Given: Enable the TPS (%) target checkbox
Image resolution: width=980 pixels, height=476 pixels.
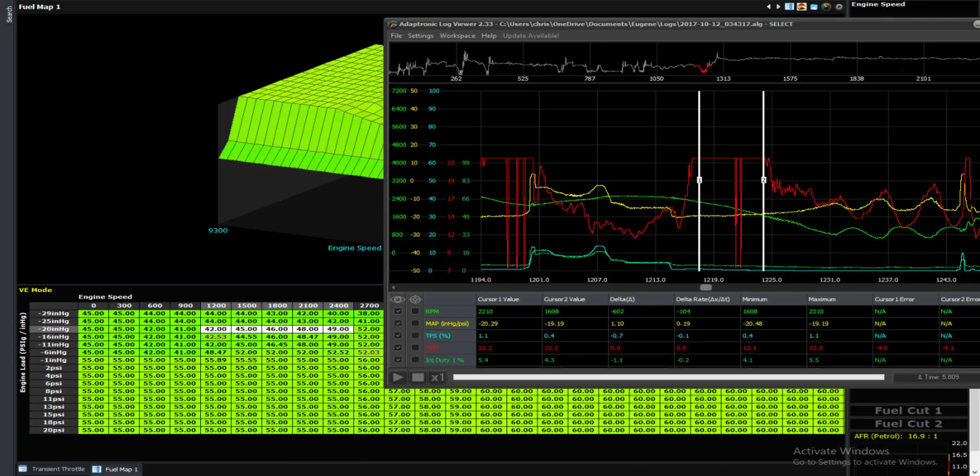Looking at the screenshot, I should (x=415, y=335).
